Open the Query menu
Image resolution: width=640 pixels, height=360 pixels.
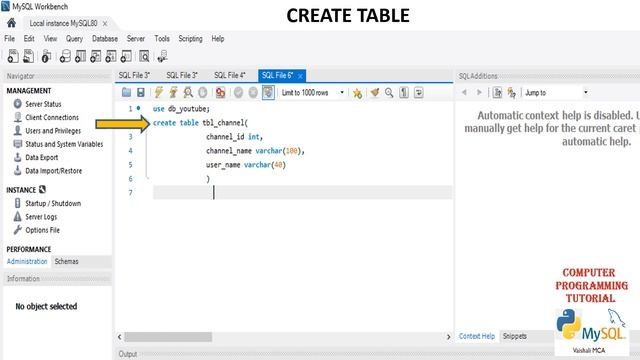pos(74,39)
